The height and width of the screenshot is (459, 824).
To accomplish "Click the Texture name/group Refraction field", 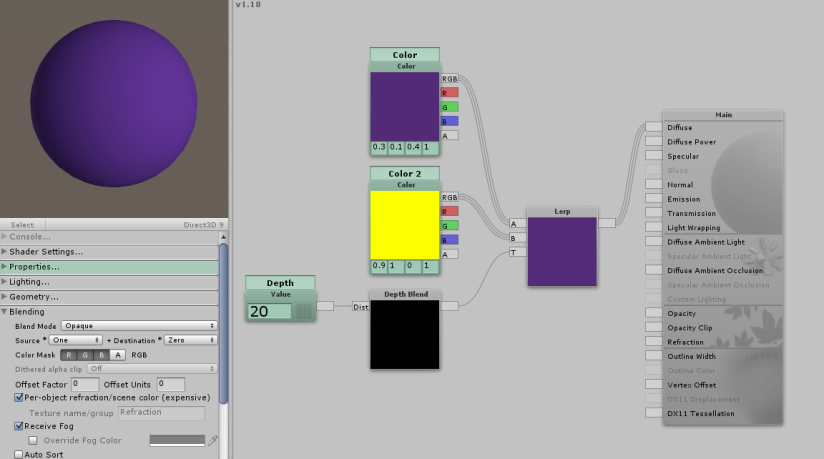I will 161,412.
